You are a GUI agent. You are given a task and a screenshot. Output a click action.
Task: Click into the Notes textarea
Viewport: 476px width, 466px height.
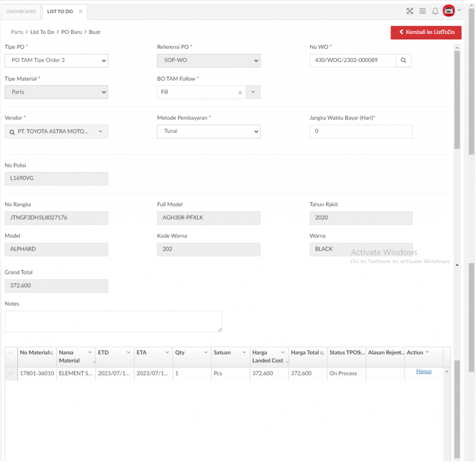[x=113, y=321]
